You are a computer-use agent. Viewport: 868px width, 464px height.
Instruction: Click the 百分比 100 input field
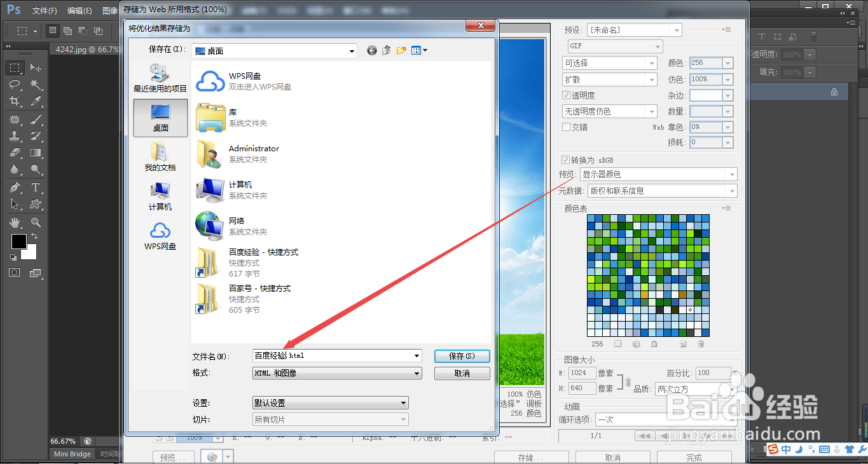pos(712,373)
